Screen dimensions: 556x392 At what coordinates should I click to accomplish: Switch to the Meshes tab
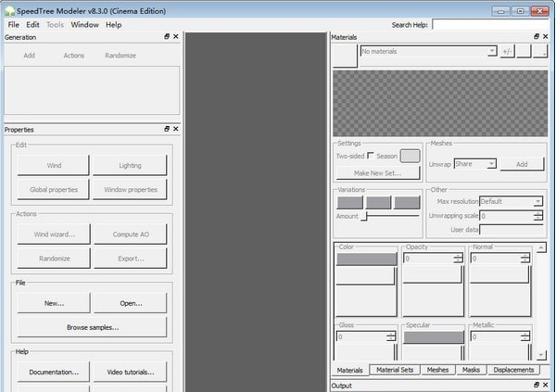[x=437, y=370]
